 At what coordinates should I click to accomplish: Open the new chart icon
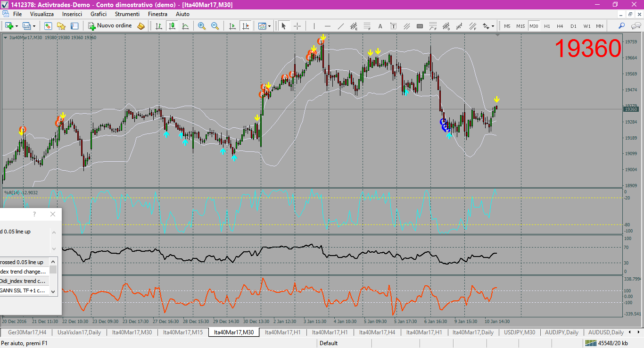coord(9,26)
